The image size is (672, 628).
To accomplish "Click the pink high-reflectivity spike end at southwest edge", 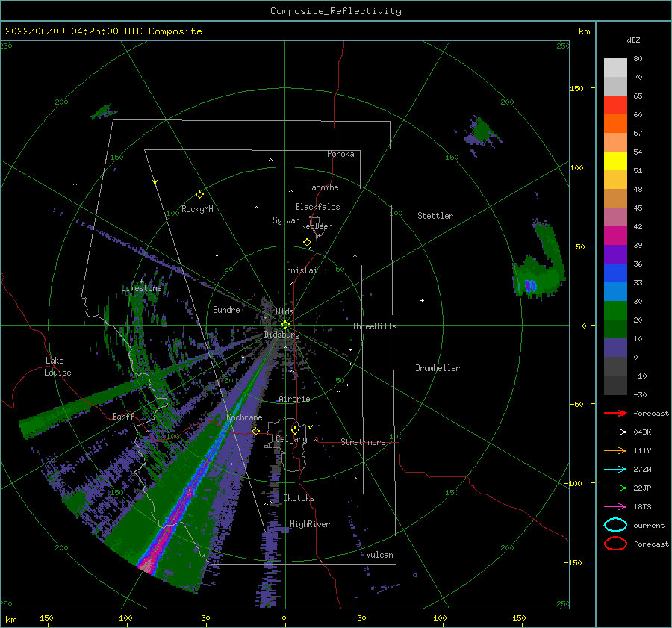I will tap(146, 565).
